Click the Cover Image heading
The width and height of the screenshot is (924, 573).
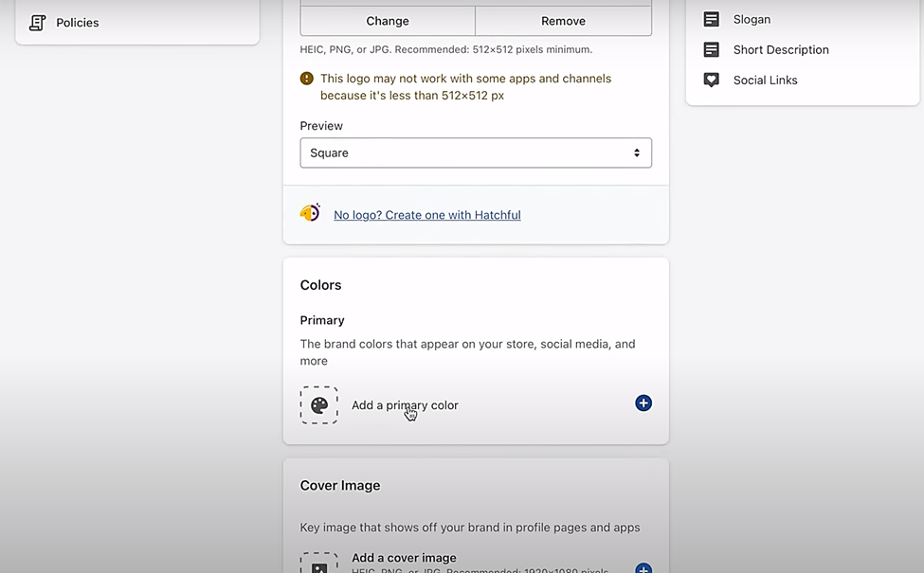pos(340,486)
